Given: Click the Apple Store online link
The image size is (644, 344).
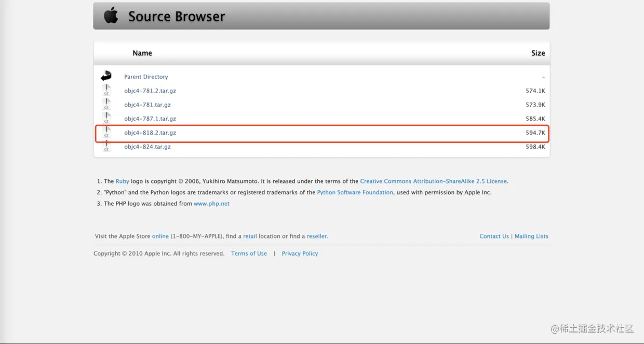Looking at the screenshot, I should point(160,236).
